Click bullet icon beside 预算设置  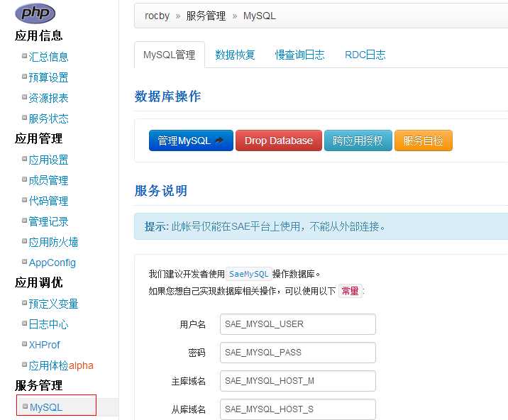[x=24, y=77]
